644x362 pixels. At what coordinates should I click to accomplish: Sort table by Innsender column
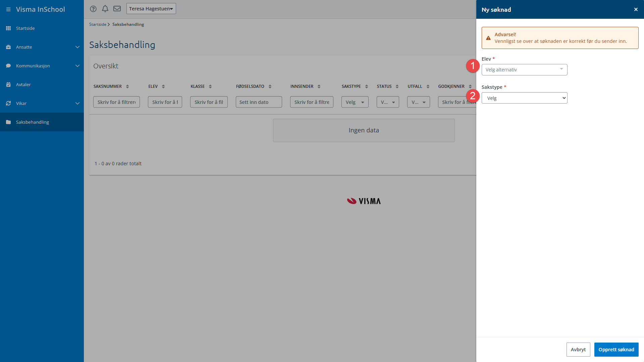[x=319, y=86]
